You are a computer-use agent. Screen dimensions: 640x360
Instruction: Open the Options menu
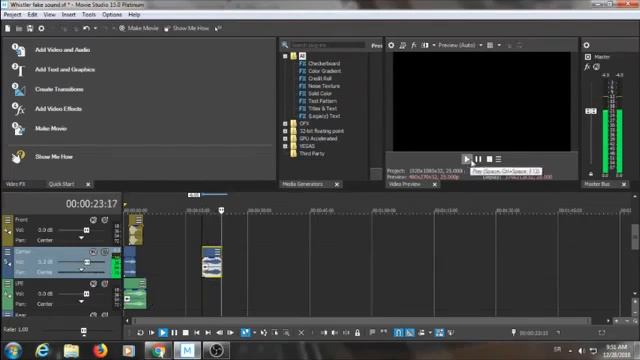point(112,15)
